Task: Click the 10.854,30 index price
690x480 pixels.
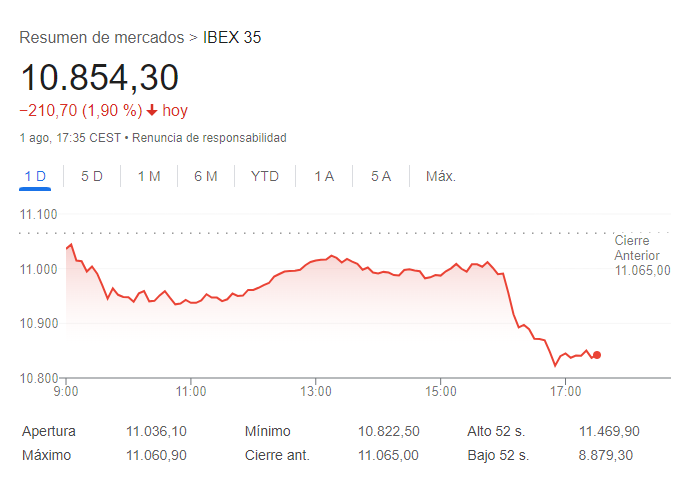Action: (x=99, y=78)
